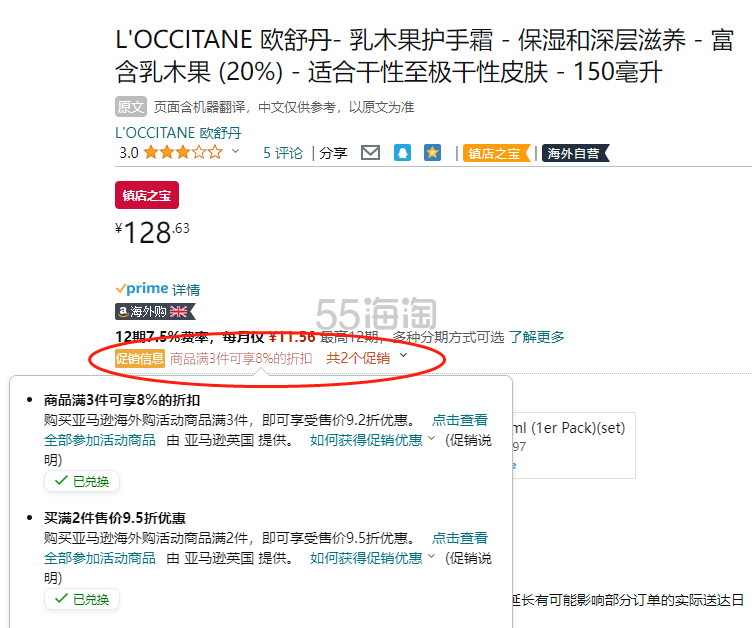Click the prime logo
The image size is (752, 628).
142,288
